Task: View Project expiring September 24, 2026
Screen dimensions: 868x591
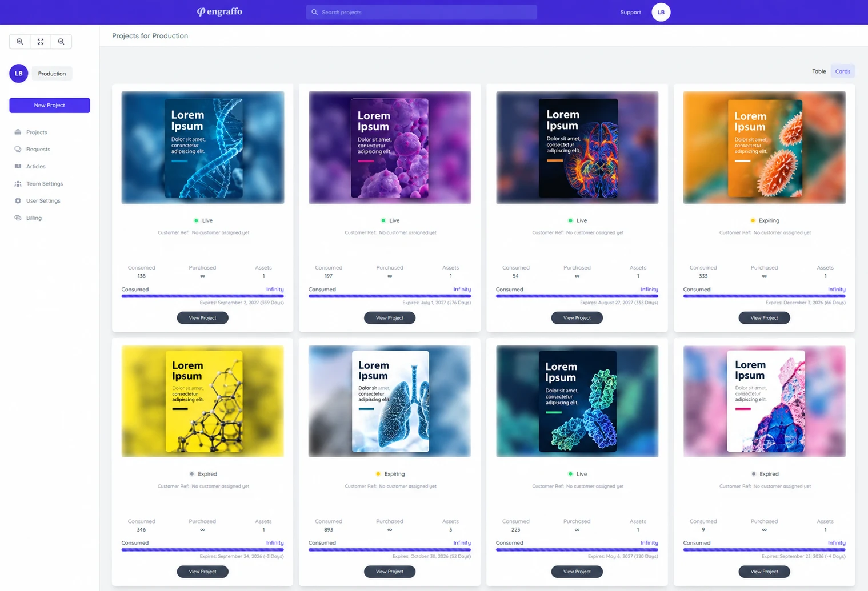Action: pyautogui.click(x=202, y=571)
